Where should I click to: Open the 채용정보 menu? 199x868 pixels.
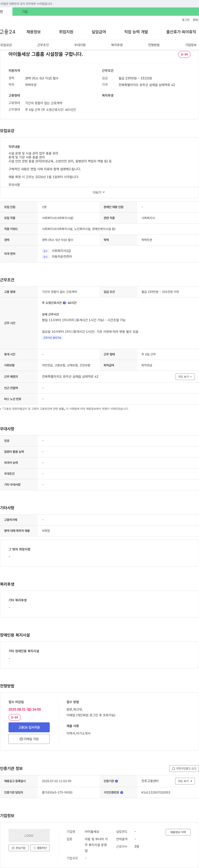tap(33, 32)
